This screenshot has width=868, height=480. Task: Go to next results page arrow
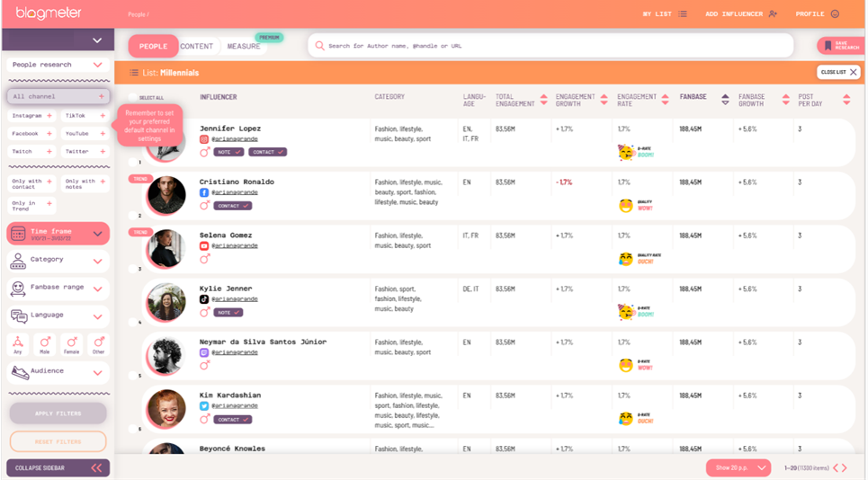point(845,467)
